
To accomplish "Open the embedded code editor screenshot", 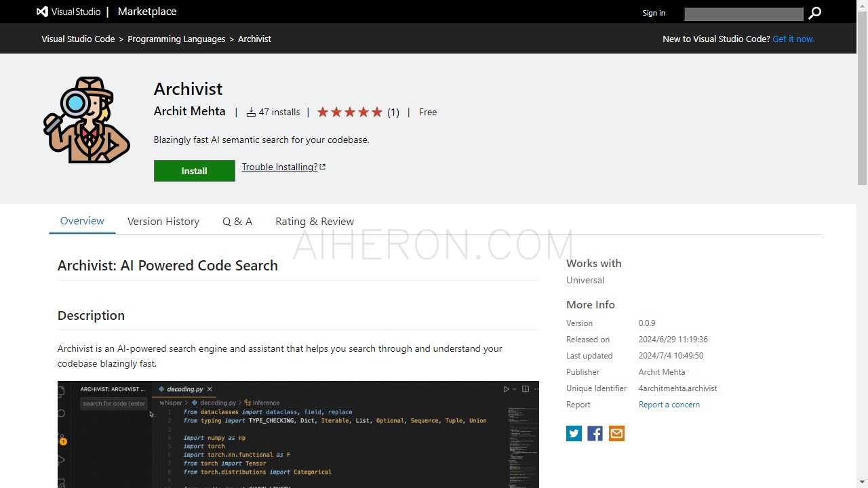I will (298, 434).
